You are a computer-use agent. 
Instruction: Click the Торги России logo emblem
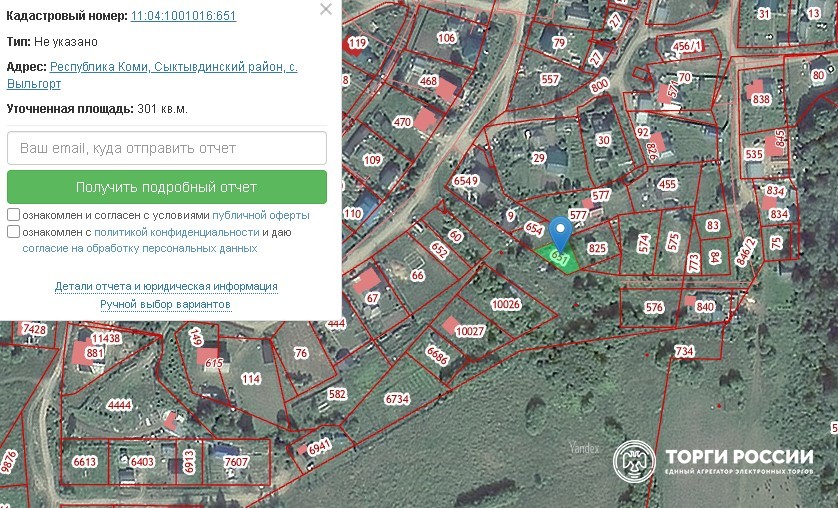coord(634,462)
